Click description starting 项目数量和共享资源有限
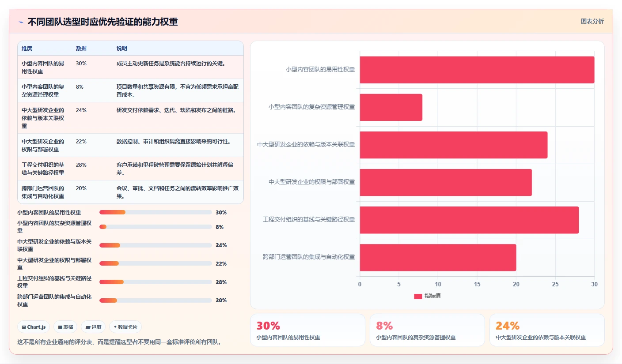The height and width of the screenshot is (364, 622). 178,90
